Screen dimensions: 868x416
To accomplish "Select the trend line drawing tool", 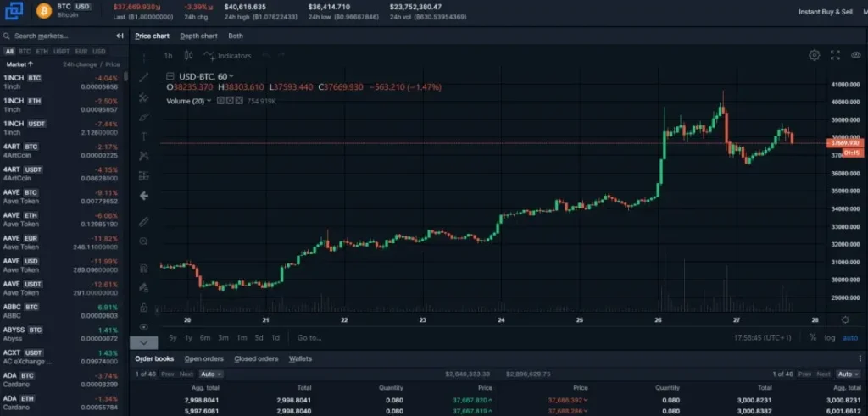I will tap(143, 77).
